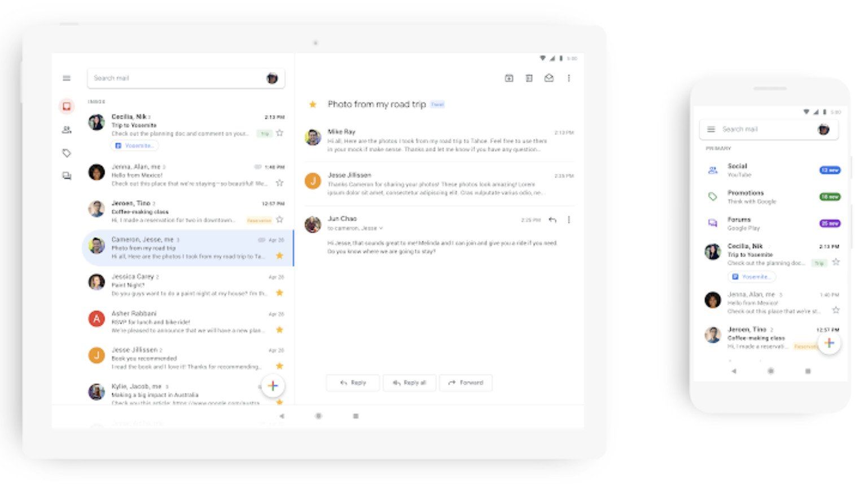868x486 pixels.
Task: Open the Forums icon in tablet sidebar
Action: [x=67, y=176]
